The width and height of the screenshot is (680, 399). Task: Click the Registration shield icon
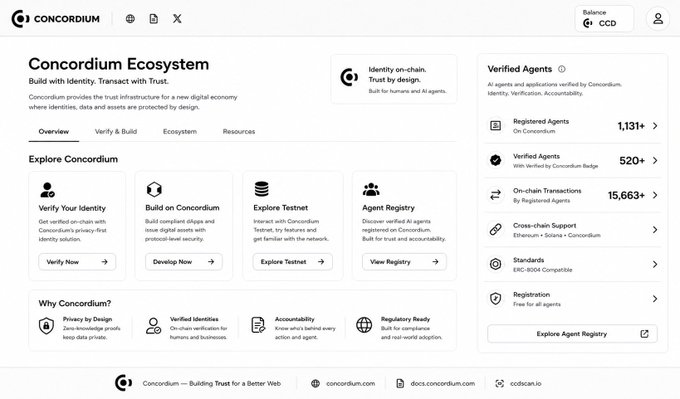tap(495, 298)
